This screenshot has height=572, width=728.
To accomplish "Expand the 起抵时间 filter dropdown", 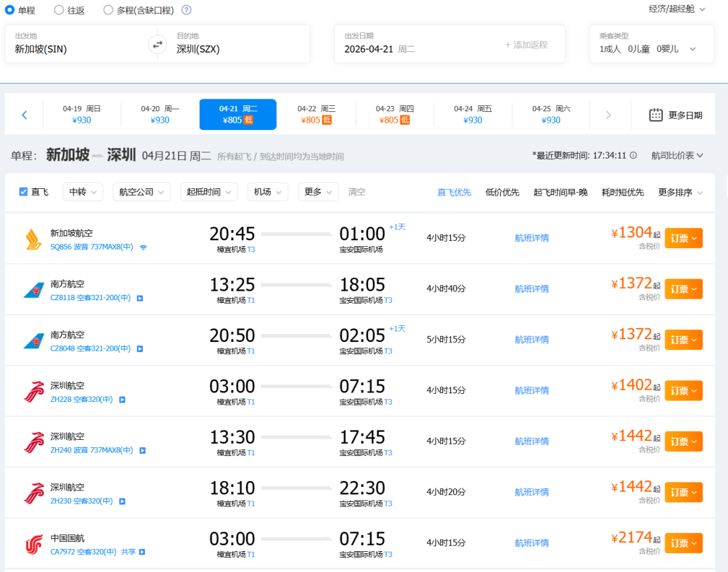I will pyautogui.click(x=209, y=192).
